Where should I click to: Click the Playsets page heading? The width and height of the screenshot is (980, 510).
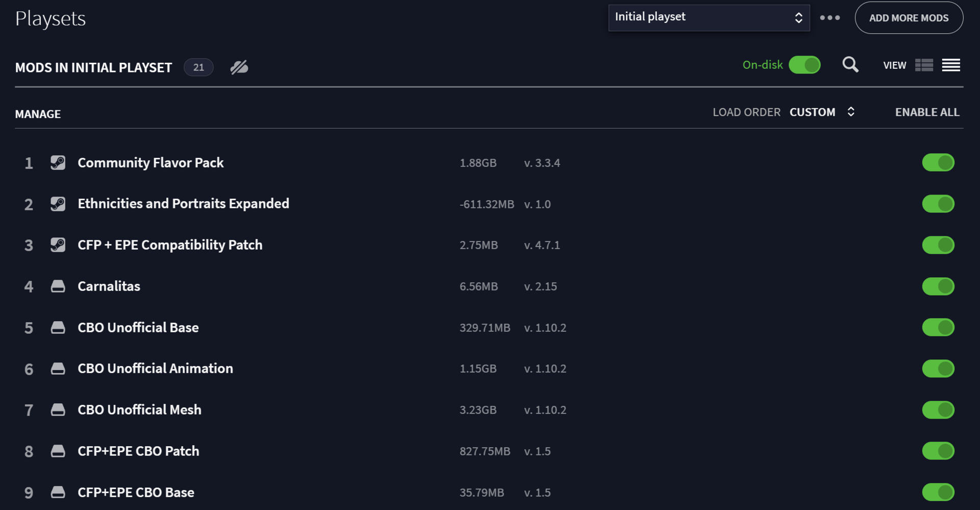click(x=51, y=19)
